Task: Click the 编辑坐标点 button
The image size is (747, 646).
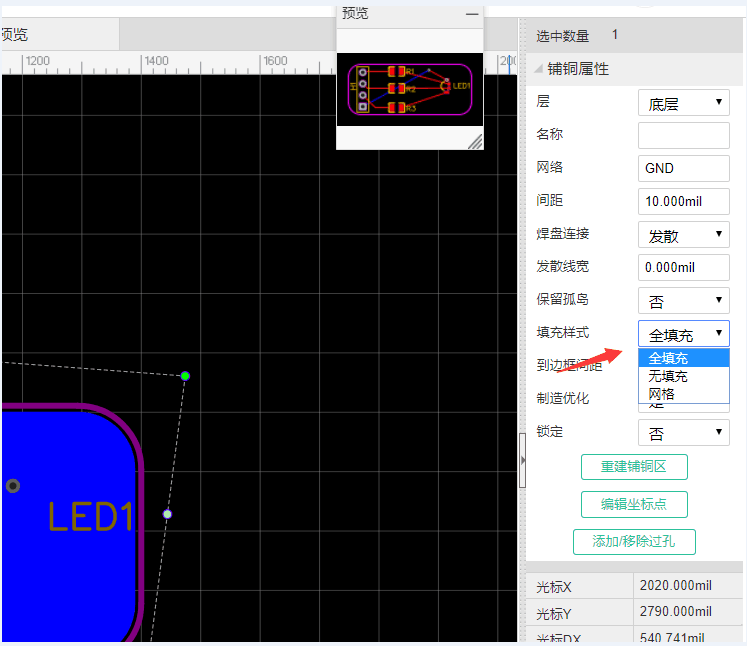Action: pos(634,504)
